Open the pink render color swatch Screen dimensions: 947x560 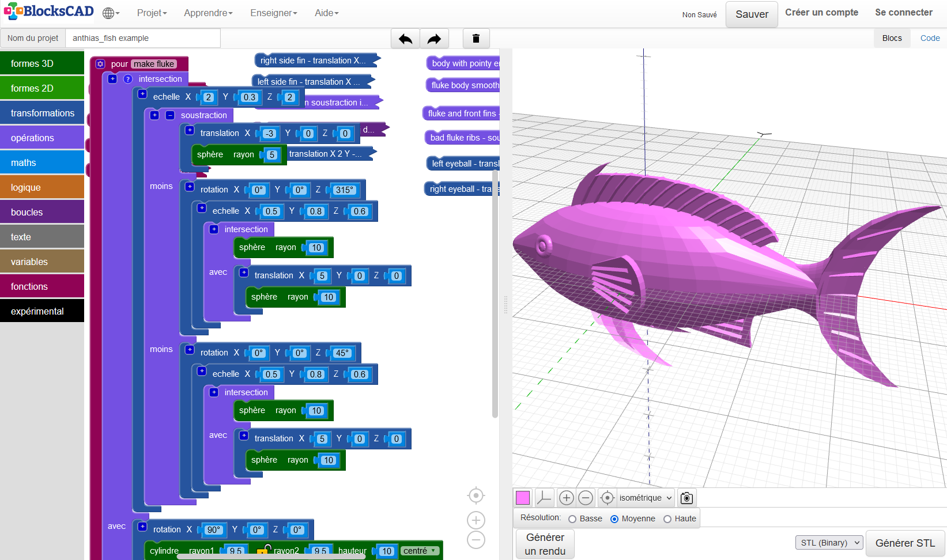[523, 498]
